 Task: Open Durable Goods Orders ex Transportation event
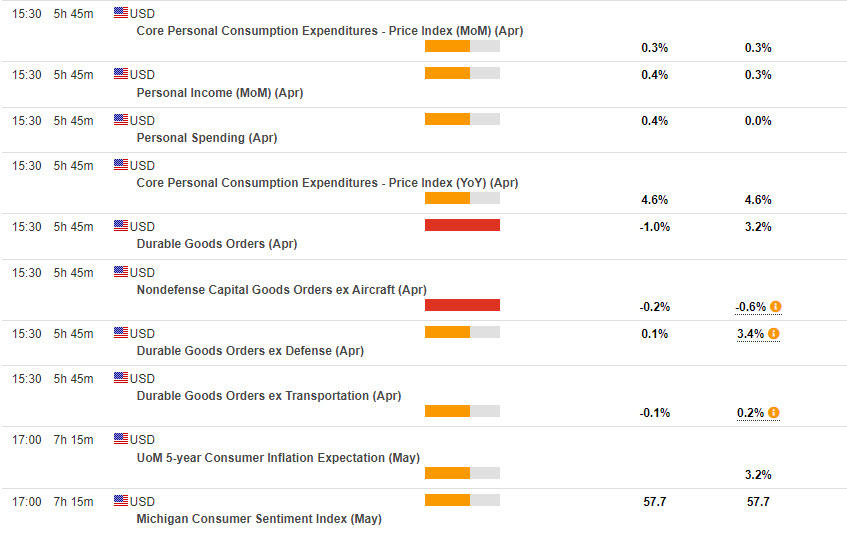268,396
